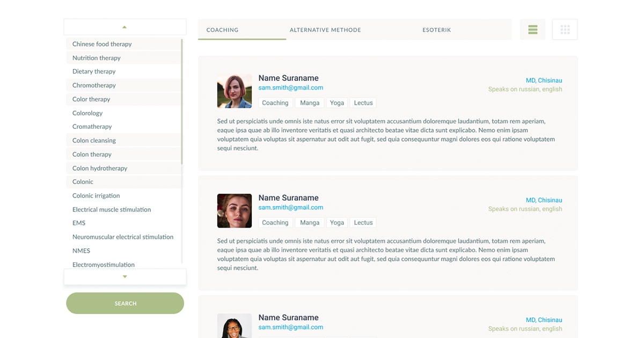
Task: Click MD, Chisinau in third card
Action: click(544, 320)
